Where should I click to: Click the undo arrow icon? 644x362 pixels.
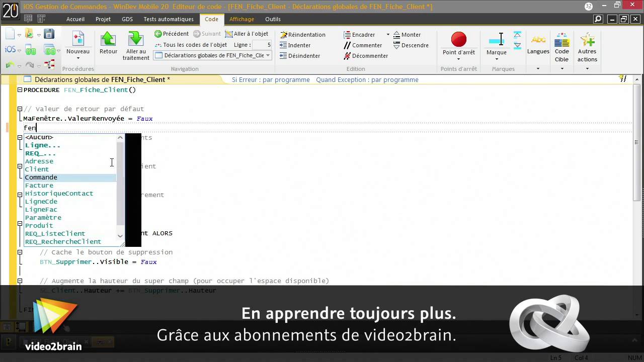tap(10, 65)
